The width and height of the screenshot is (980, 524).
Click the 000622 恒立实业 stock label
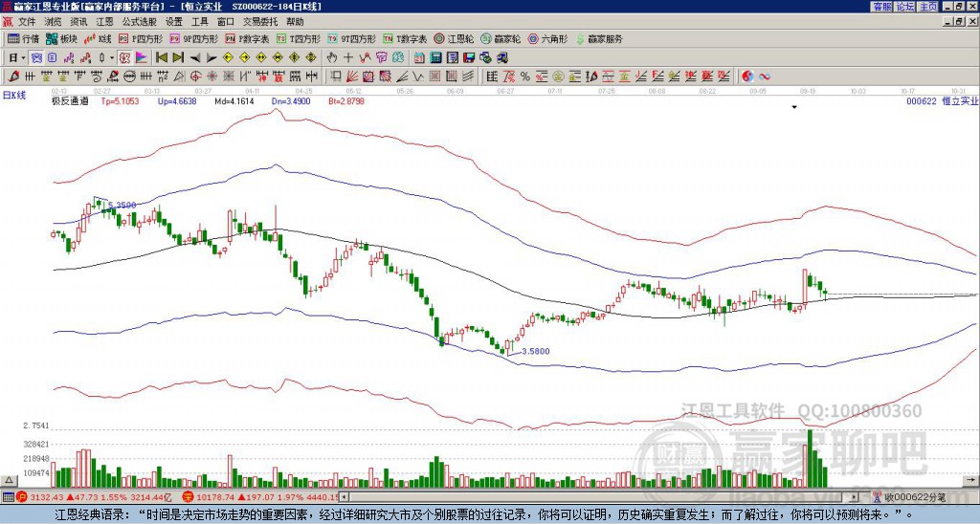point(942,101)
